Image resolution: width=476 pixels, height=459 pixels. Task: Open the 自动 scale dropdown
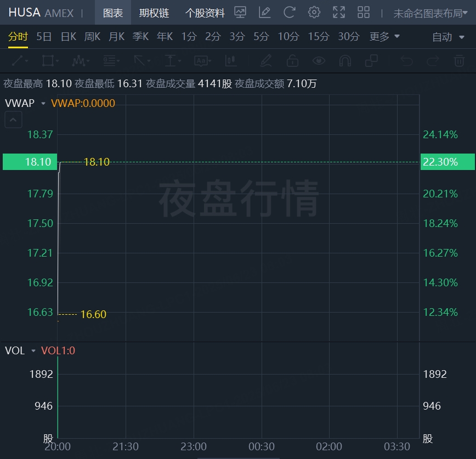point(448,37)
